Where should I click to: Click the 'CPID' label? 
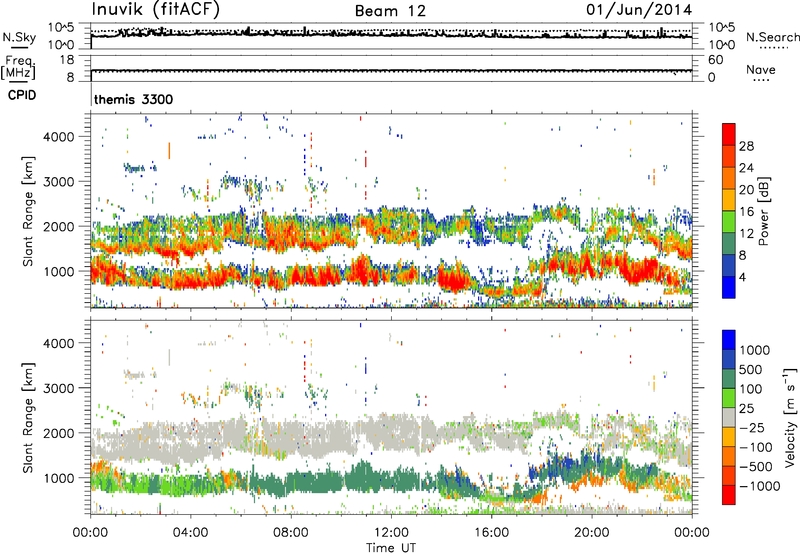pos(22,95)
